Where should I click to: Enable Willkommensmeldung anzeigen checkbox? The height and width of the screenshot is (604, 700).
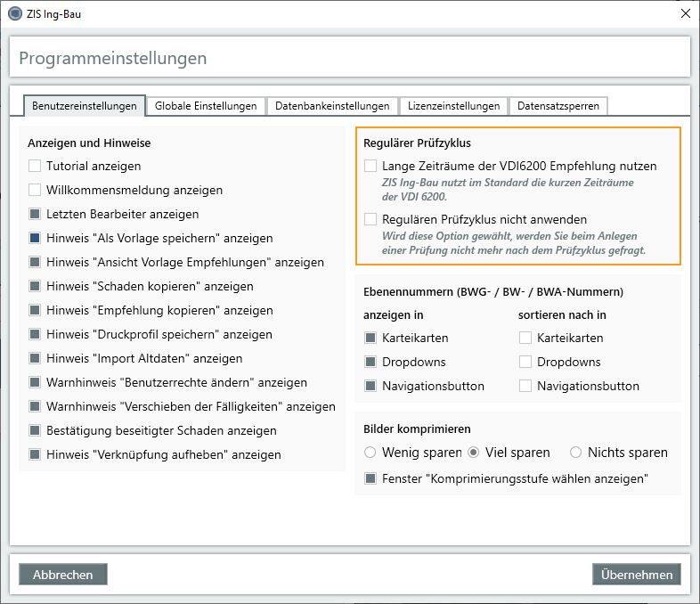point(35,190)
